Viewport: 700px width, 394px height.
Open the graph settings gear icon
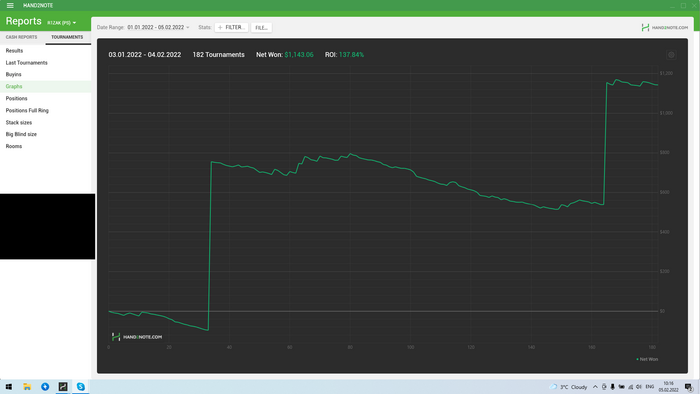[671, 55]
